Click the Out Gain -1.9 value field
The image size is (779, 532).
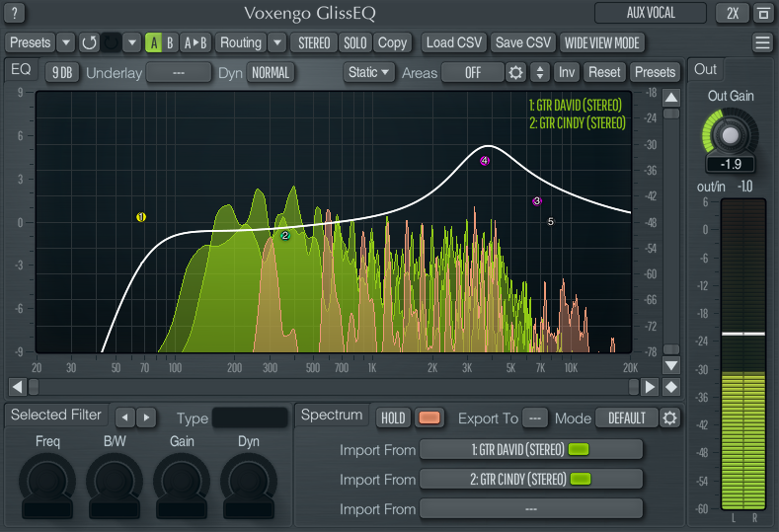point(731,164)
